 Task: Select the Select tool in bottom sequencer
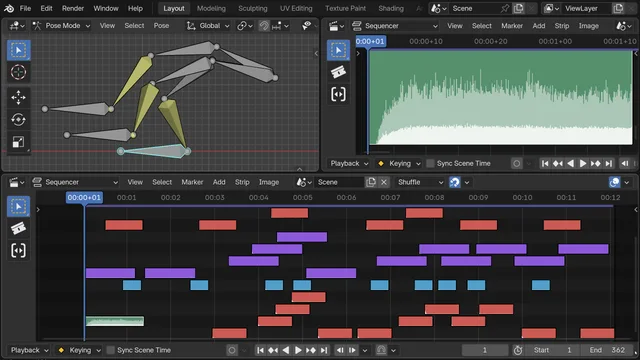coord(18,206)
